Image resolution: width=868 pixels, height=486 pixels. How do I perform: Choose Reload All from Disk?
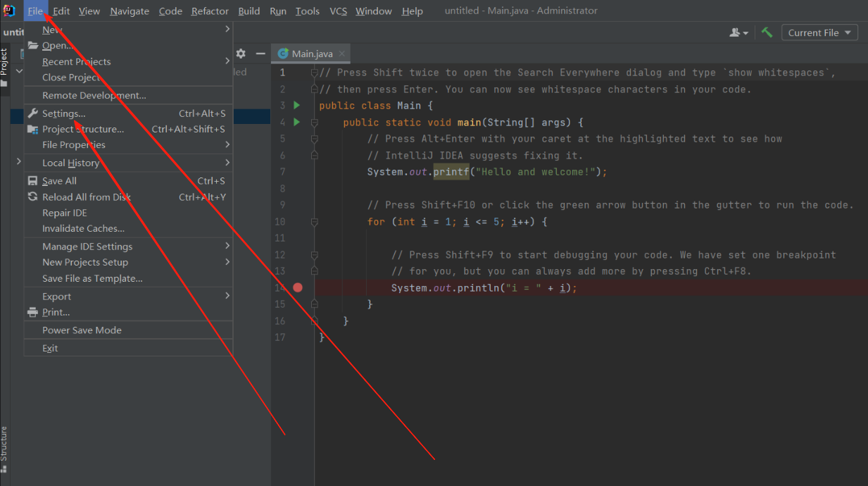(x=128, y=197)
